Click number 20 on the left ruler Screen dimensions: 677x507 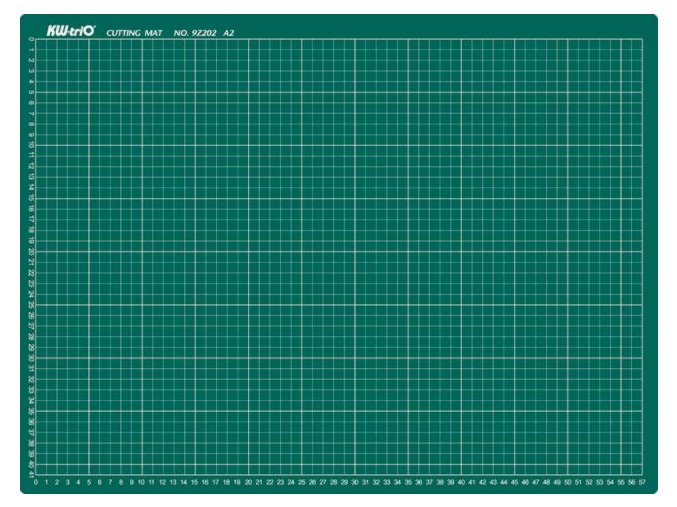31,252
